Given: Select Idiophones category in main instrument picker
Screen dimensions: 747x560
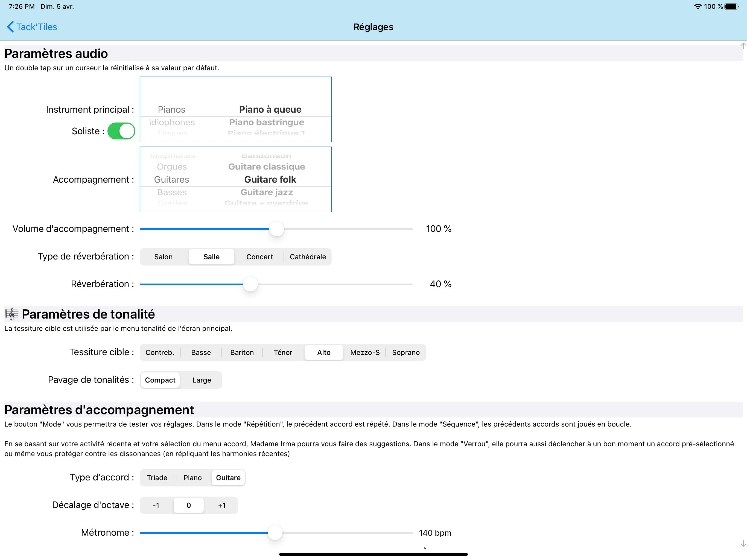Looking at the screenshot, I should pyautogui.click(x=171, y=122).
